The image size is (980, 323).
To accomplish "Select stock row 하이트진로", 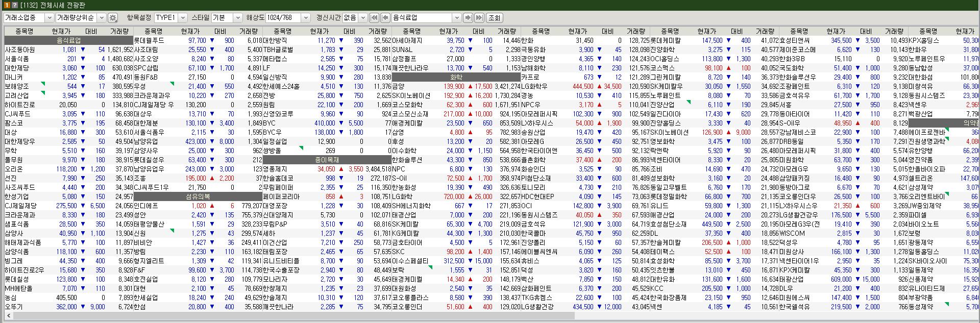I will tap(69, 105).
